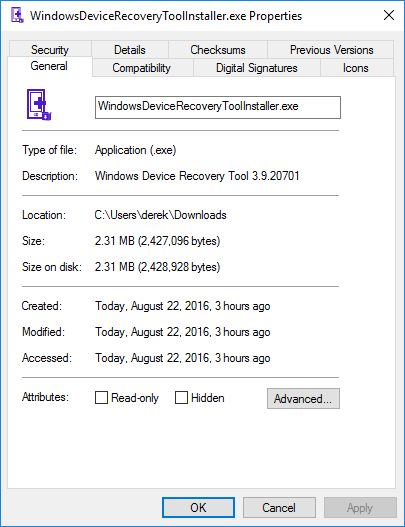Enable the Read-only attribute checkbox
405x527 pixels.
(x=101, y=397)
